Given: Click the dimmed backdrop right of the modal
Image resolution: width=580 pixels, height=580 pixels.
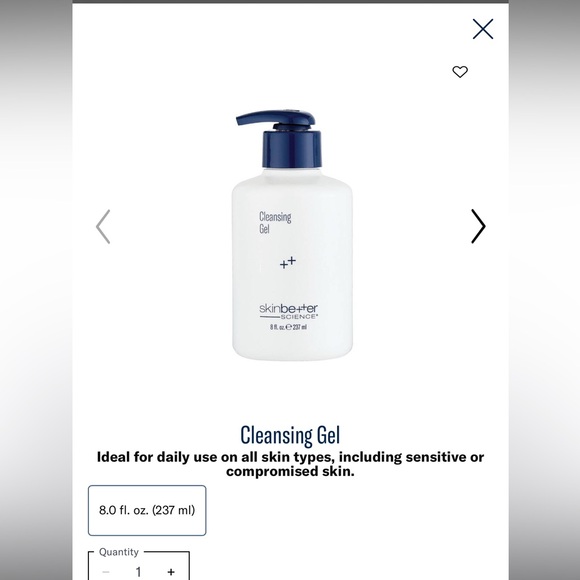Looking at the screenshot, I should pyautogui.click(x=544, y=290).
